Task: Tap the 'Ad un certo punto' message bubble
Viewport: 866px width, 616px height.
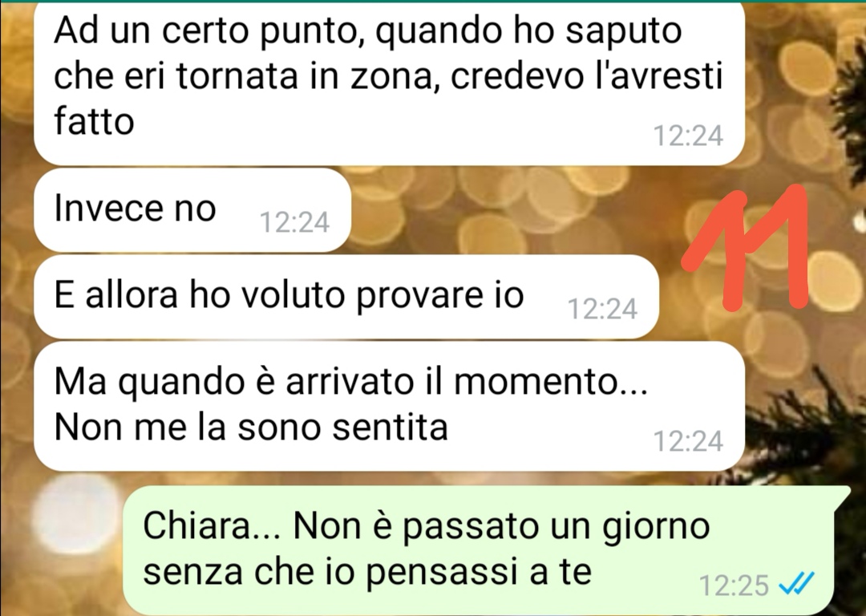Action: click(x=390, y=82)
